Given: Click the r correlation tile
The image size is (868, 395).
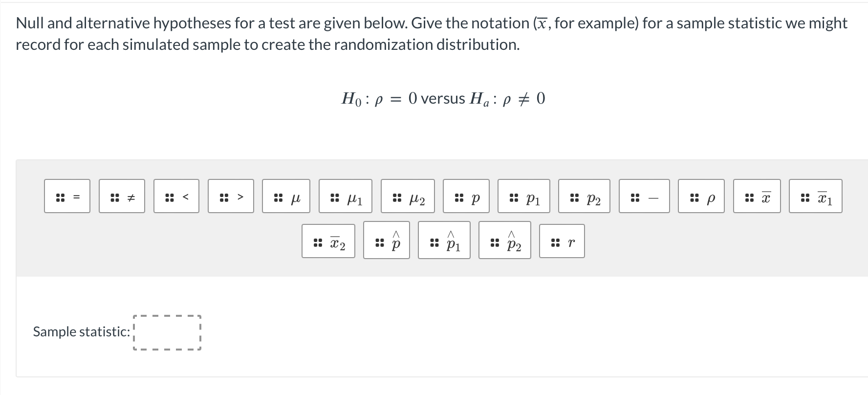Looking at the screenshot, I should point(561,241).
